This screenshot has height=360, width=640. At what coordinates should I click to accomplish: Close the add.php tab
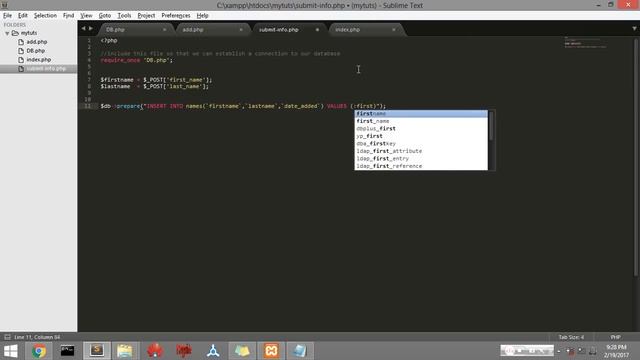pos(241,30)
